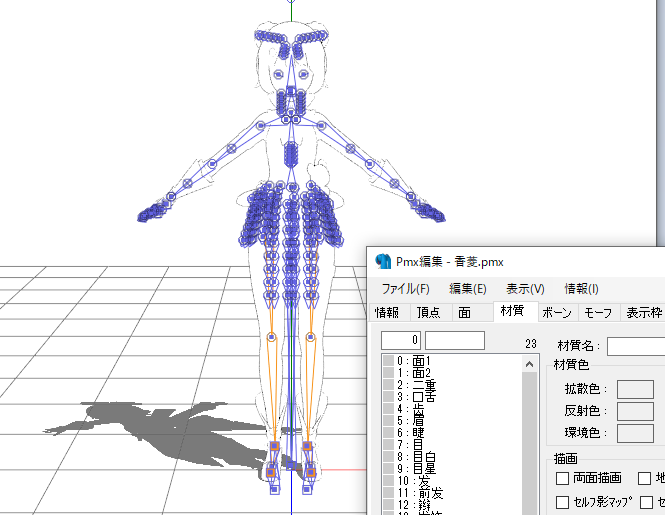
Task: Open the 情報(I) menu
Action: (x=581, y=289)
